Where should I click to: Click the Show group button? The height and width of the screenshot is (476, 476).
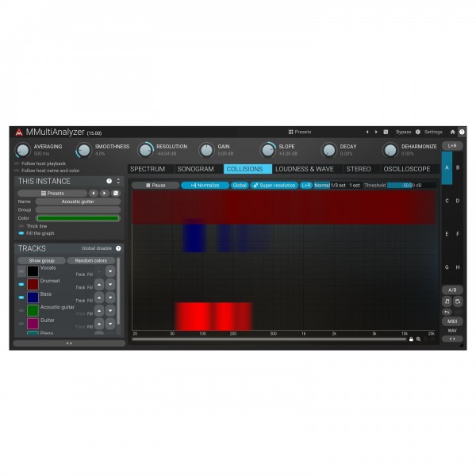(41, 260)
